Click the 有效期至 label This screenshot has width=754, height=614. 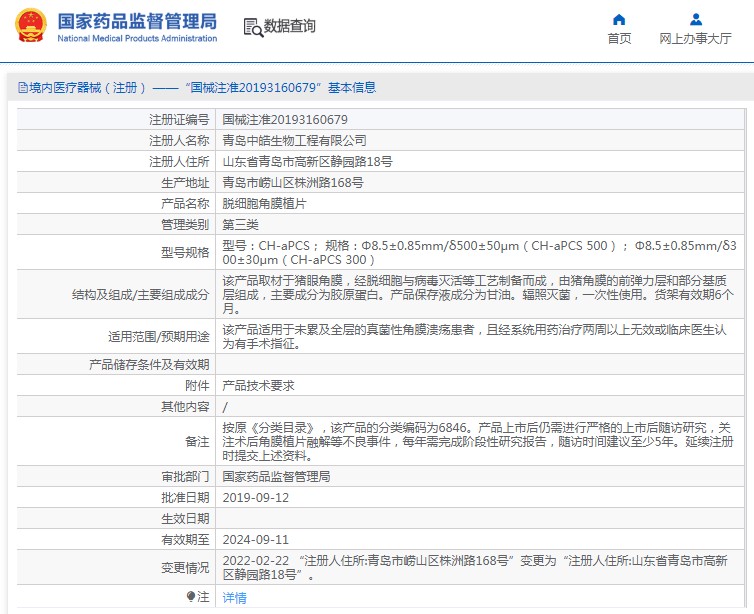tap(185, 540)
